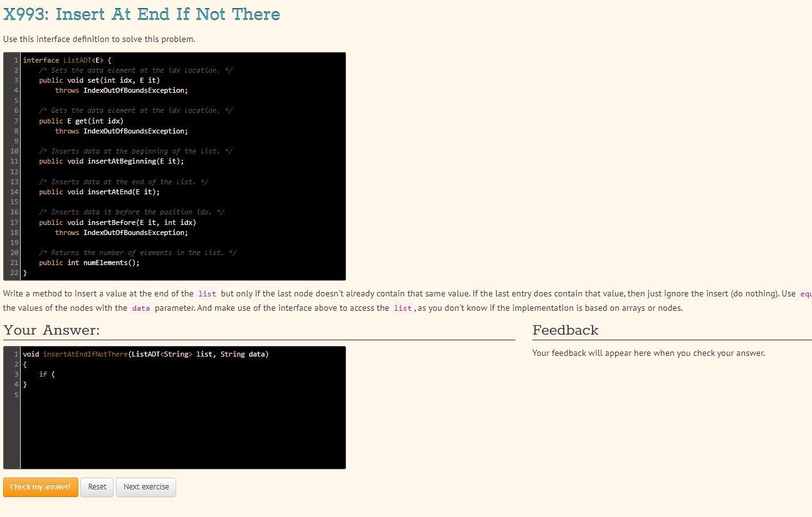Click the interface ListADT declaration line
The height and width of the screenshot is (517, 812).
coord(66,60)
